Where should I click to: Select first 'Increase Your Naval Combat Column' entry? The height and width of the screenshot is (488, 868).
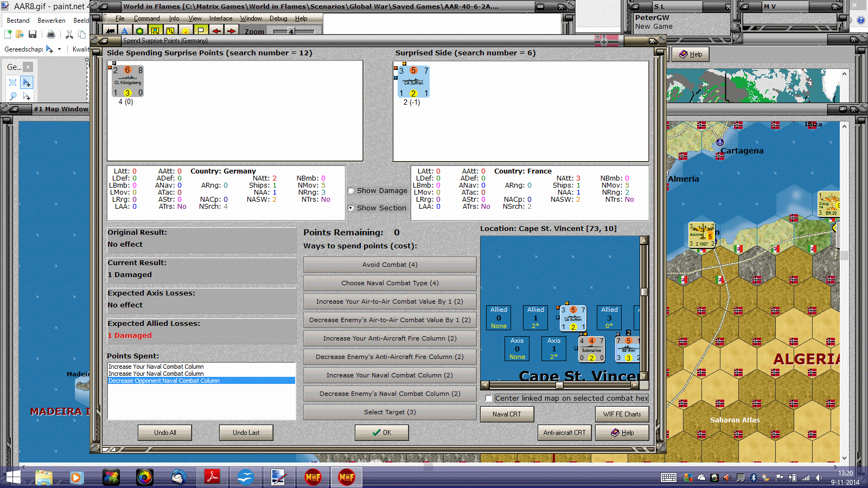[201, 367]
